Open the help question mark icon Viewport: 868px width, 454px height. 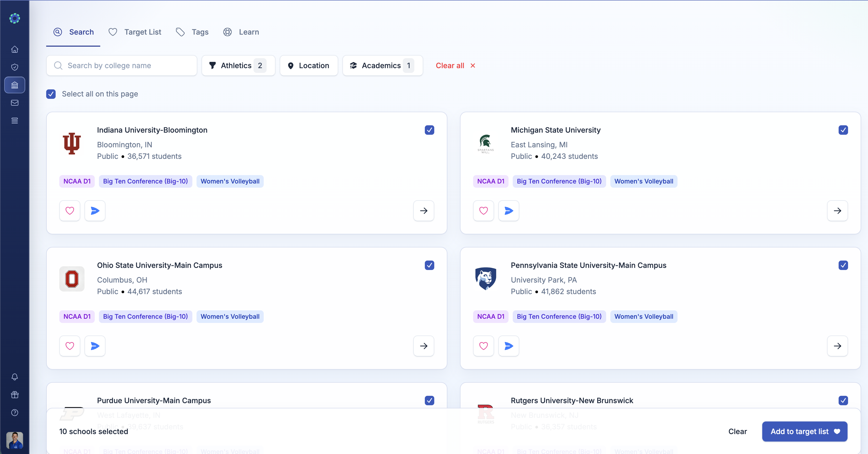[x=14, y=413]
